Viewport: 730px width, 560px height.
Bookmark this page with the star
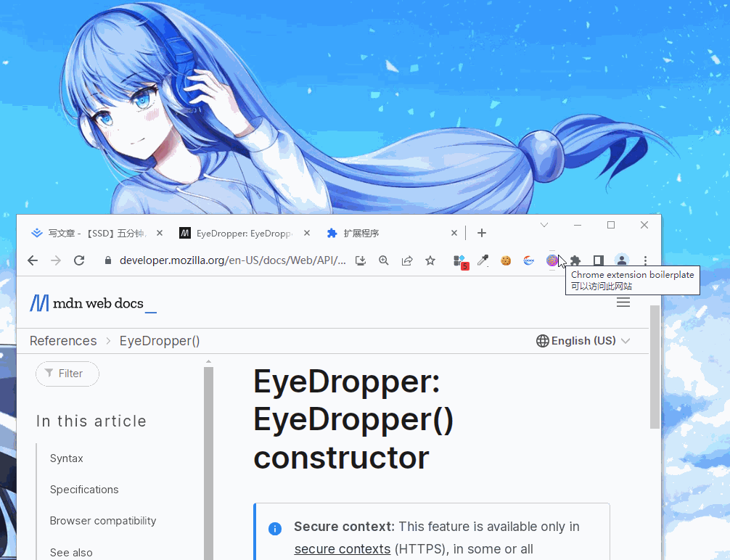click(x=430, y=260)
